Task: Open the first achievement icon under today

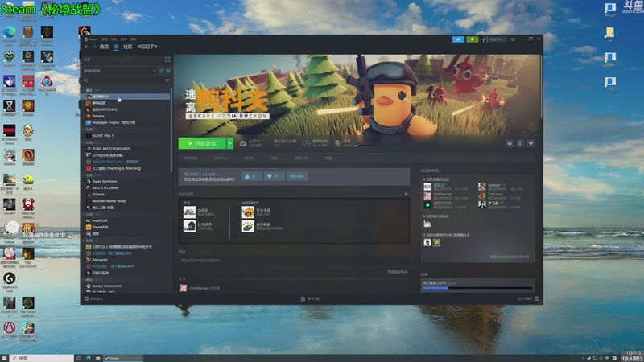Action: tap(189, 212)
